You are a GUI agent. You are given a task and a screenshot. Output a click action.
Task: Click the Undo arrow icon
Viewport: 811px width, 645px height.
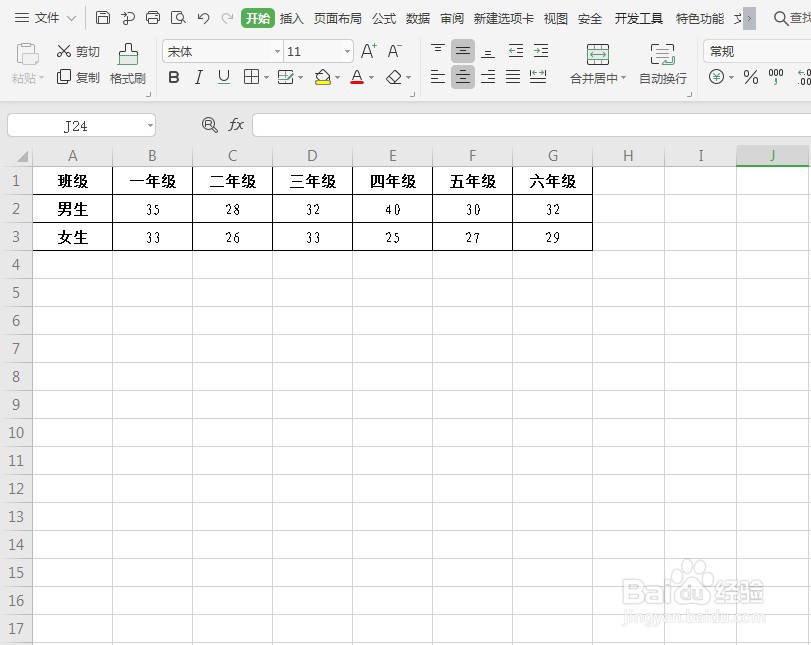(x=203, y=19)
